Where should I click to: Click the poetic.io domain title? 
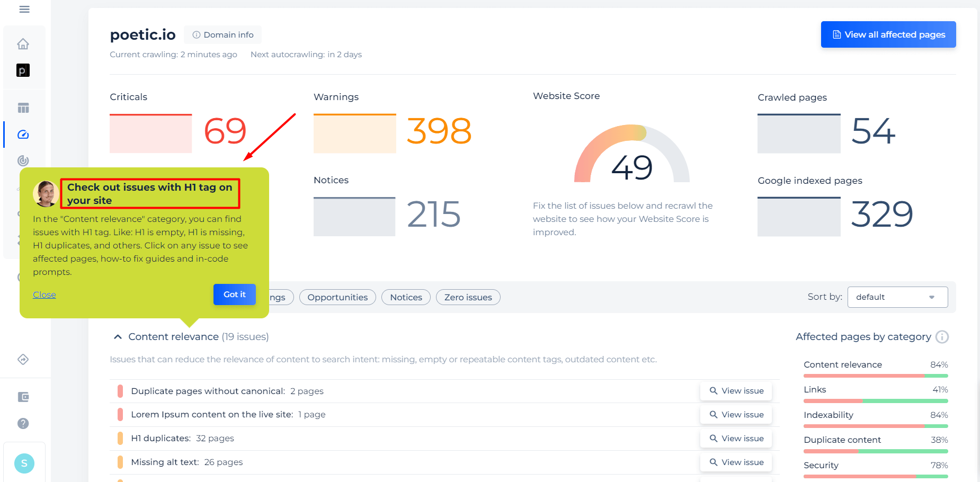(x=142, y=34)
